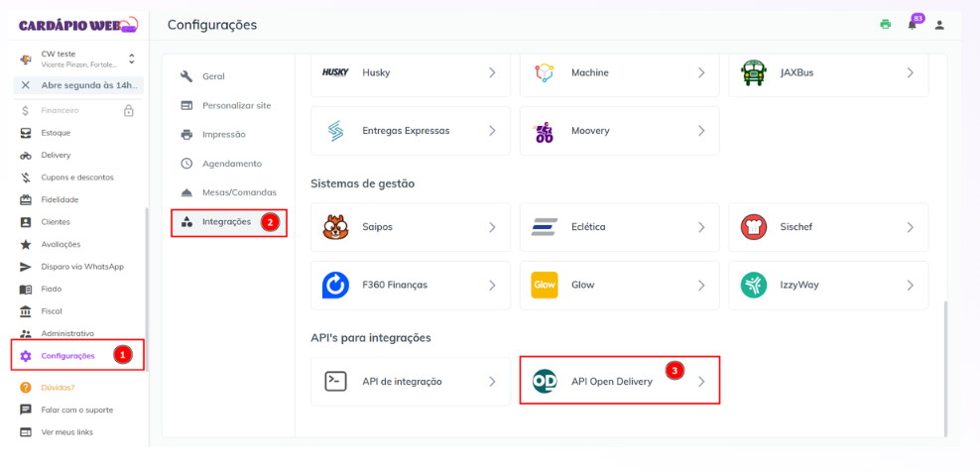Expand the Glow integration chevron
This screenshot has width=980, height=472.
pos(701,285)
